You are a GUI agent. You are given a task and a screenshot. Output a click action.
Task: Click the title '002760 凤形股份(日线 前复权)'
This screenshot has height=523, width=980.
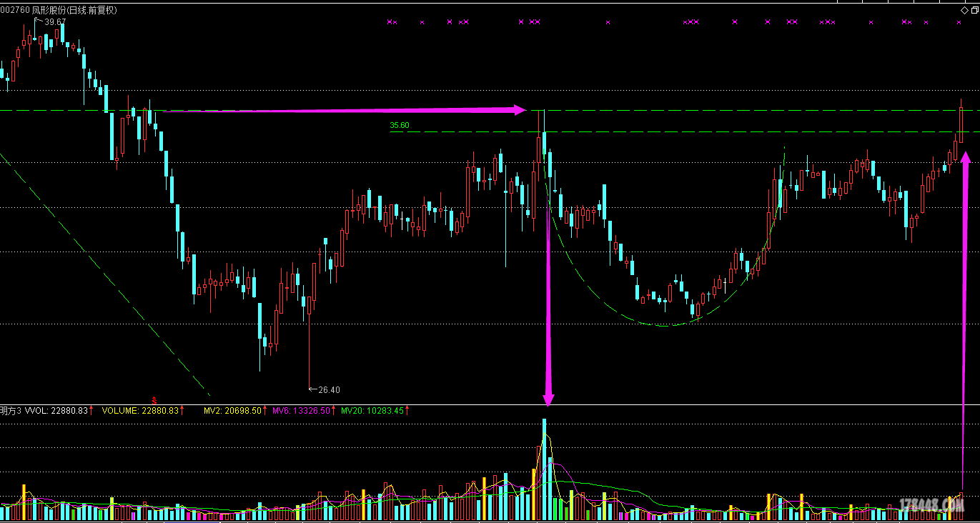click(x=59, y=10)
